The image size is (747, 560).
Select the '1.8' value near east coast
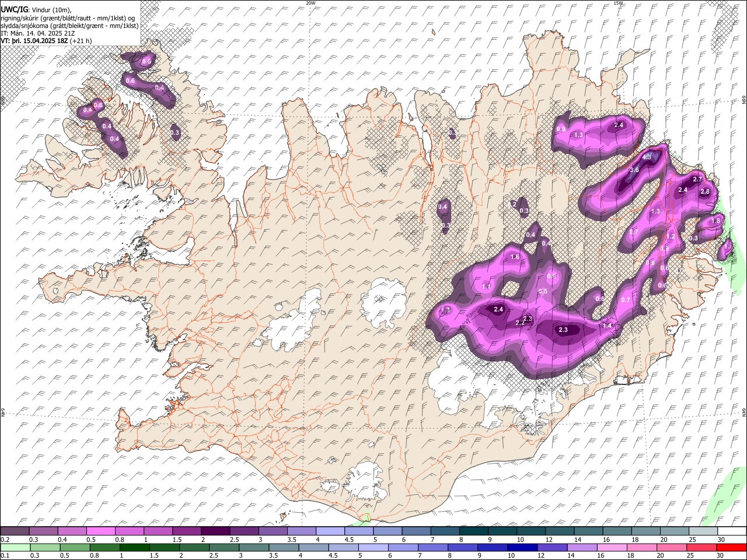tap(716, 220)
